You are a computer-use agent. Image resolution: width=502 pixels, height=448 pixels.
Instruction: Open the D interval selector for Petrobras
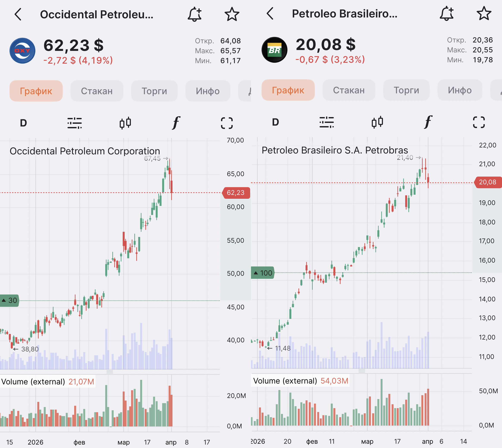[276, 122]
